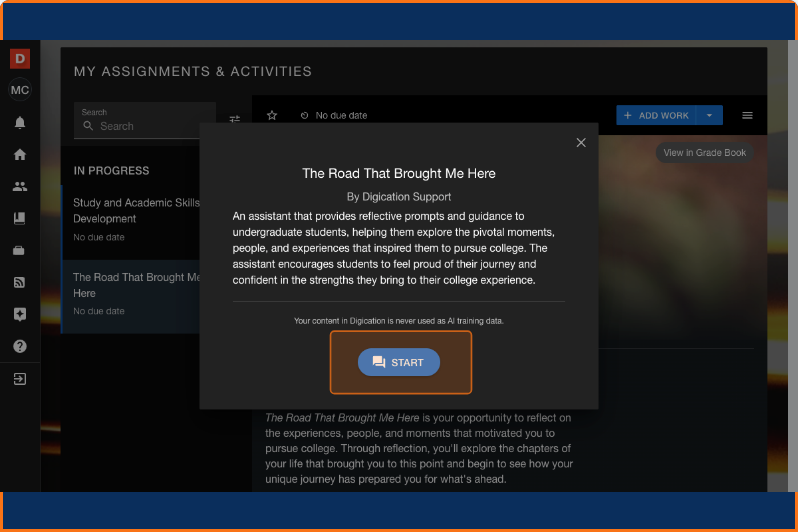
Task: Click the magnifier icon in search box
Action: tap(88, 126)
